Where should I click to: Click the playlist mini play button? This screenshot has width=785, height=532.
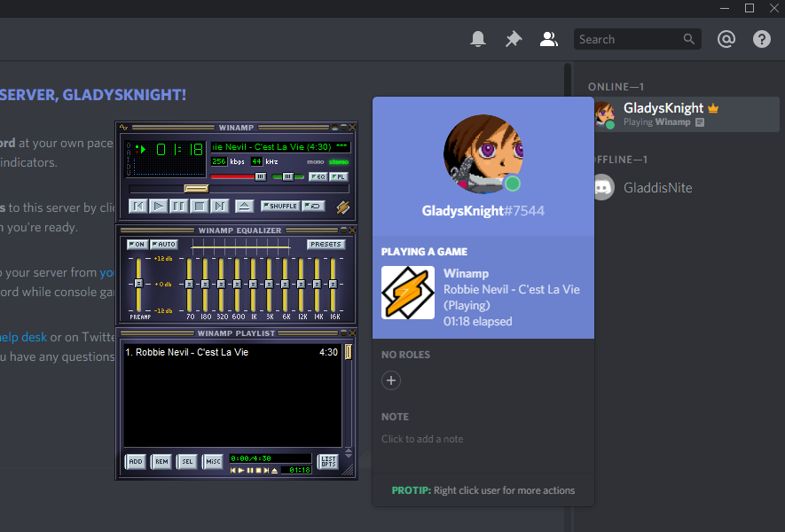[242, 471]
